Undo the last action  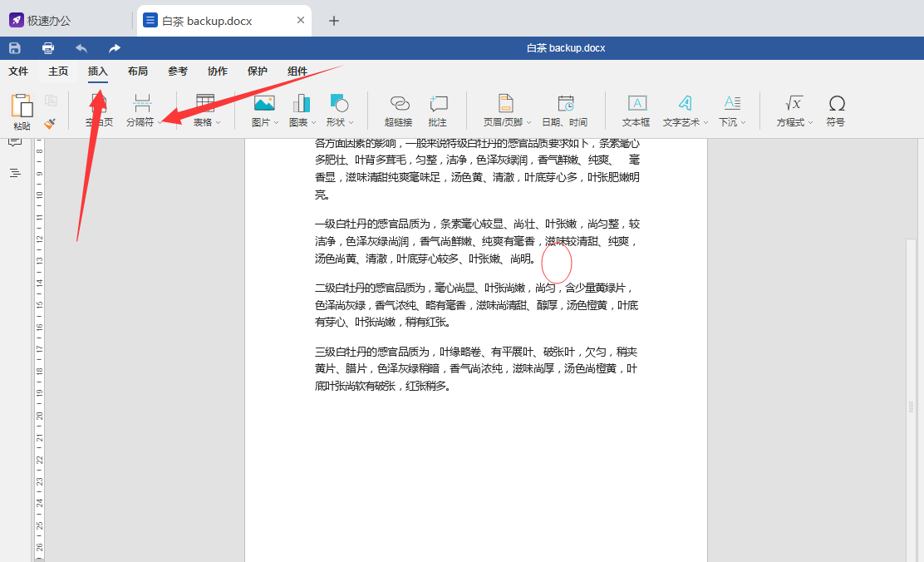[81, 48]
